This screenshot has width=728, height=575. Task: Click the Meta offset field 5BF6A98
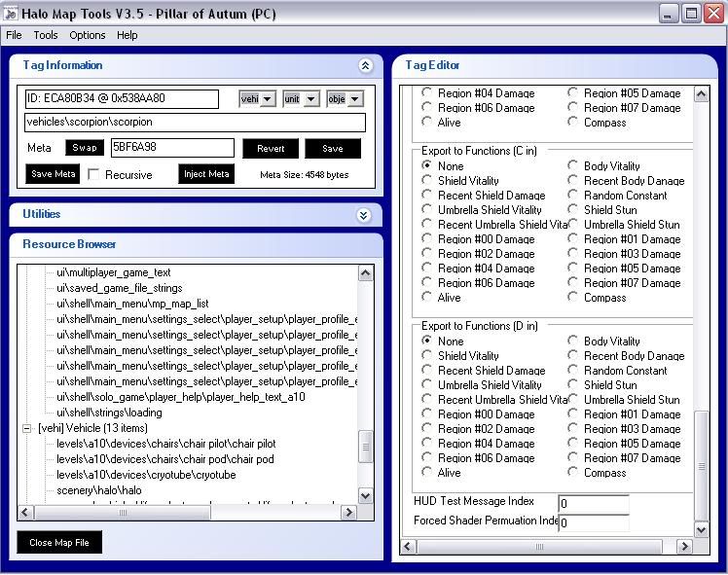(x=172, y=148)
